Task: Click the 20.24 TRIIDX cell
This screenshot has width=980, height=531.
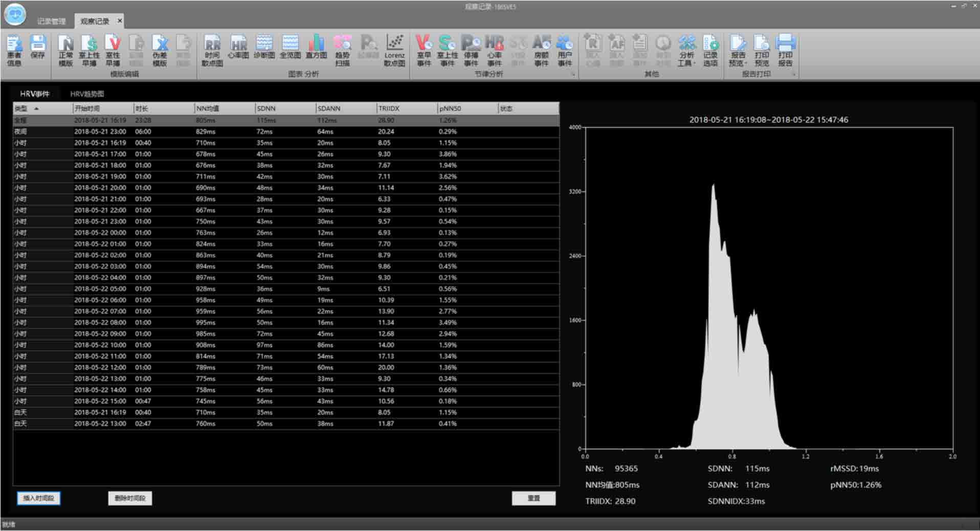Action: (x=386, y=131)
